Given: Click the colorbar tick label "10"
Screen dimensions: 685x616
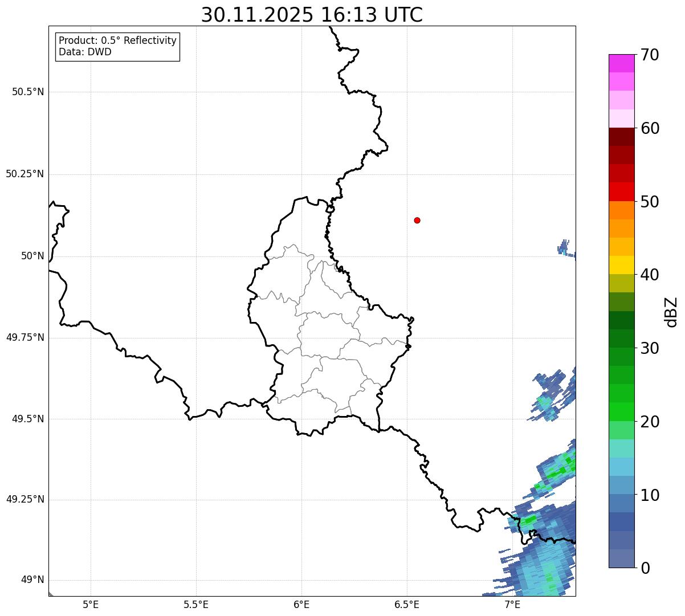Looking at the screenshot, I should [x=650, y=495].
